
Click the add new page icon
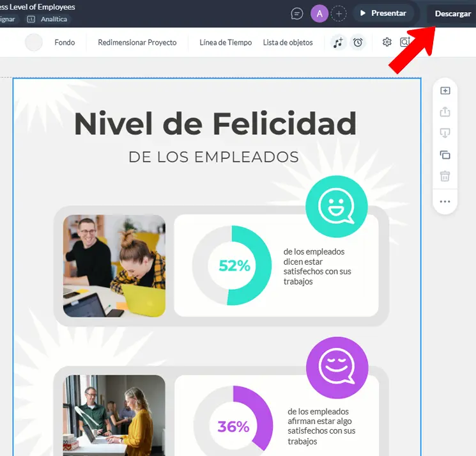(445, 91)
